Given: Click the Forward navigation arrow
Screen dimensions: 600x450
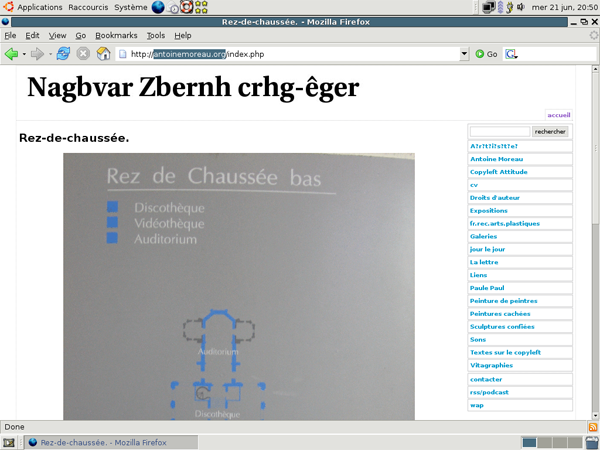Looking at the screenshot, I should pyautogui.click(x=37, y=54).
